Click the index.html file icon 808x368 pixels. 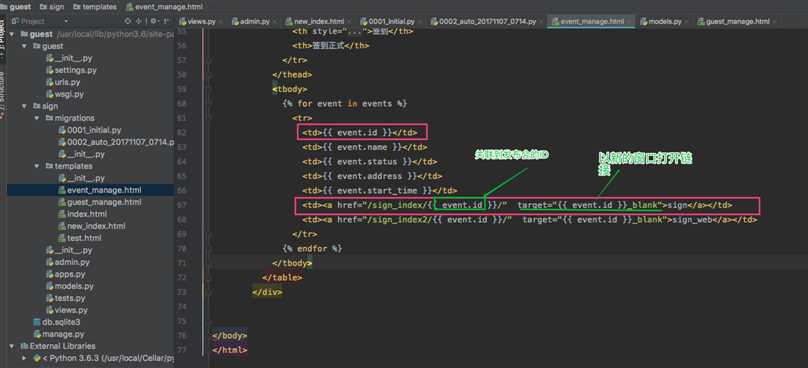[x=62, y=214]
